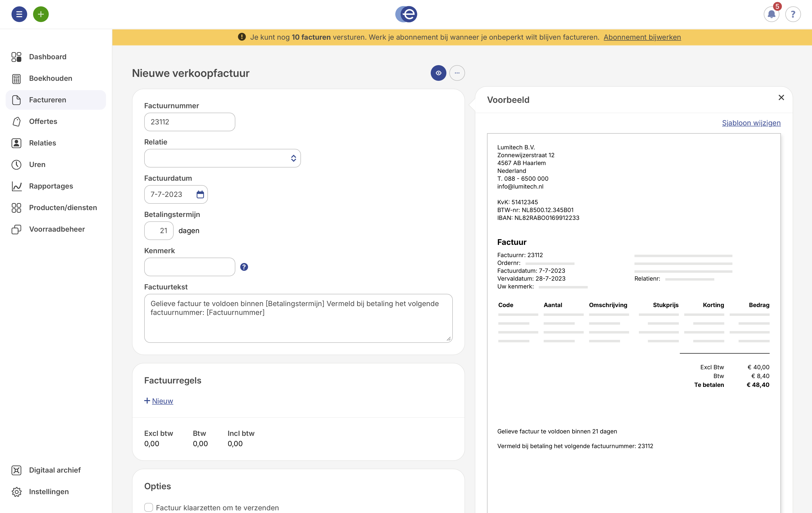This screenshot has width=812, height=513.
Task: Click 'Sjabloon wijzigen' link
Action: coord(751,123)
